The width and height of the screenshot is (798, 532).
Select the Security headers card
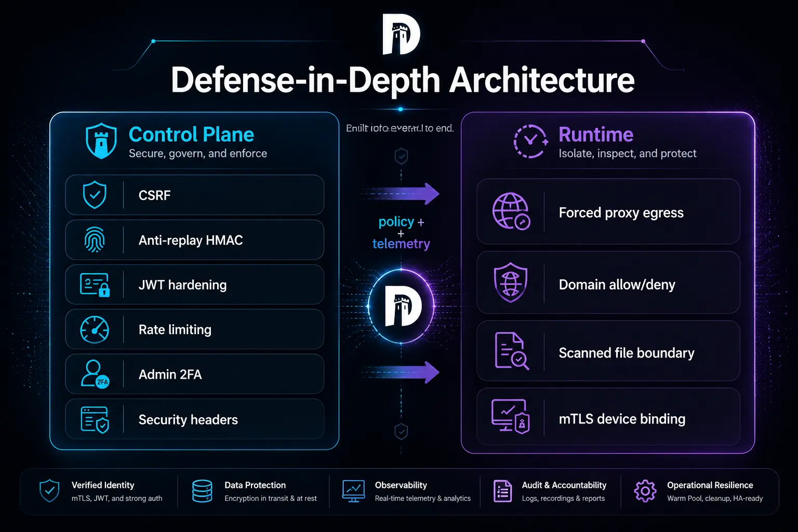click(195, 419)
